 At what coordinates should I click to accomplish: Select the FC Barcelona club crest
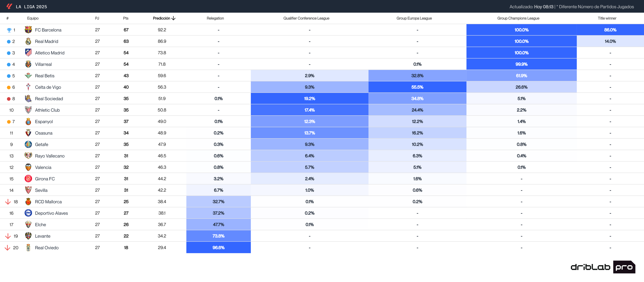click(28, 30)
